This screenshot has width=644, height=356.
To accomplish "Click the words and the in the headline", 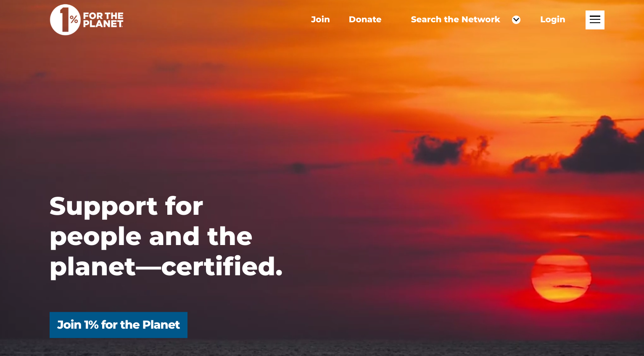I will tap(201, 236).
